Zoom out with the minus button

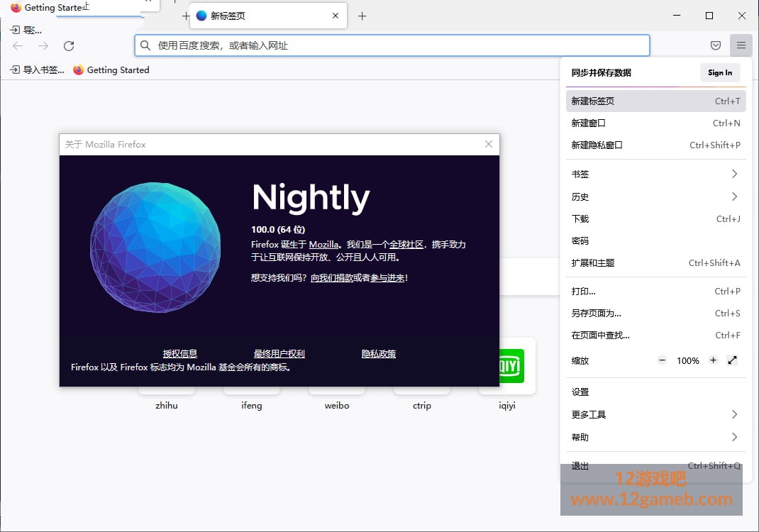(663, 360)
